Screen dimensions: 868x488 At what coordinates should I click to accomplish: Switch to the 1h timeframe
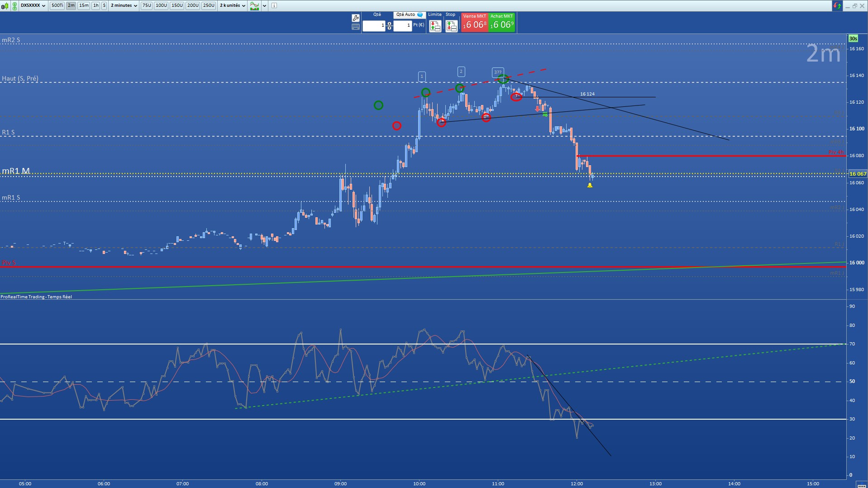tap(95, 5)
